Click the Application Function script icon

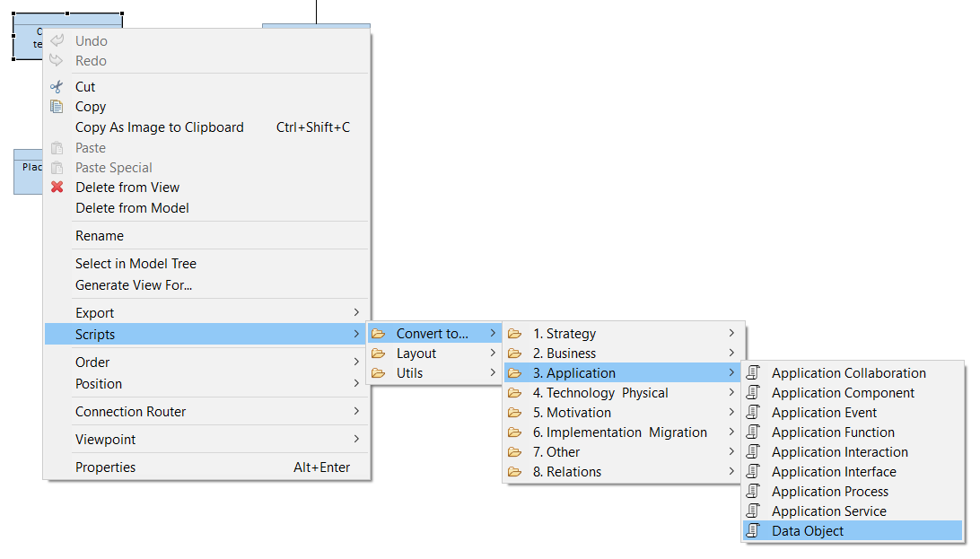tap(753, 432)
